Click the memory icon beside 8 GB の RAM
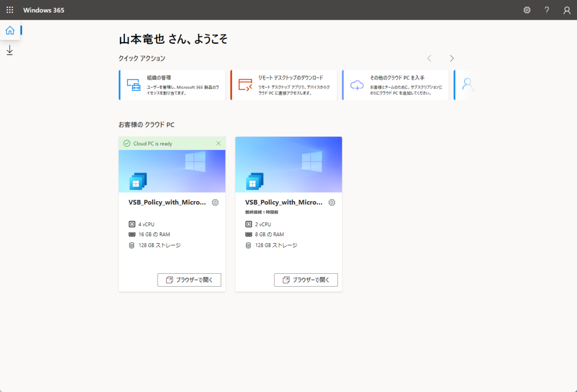Screen dimensions: 577x392 tap(249, 235)
